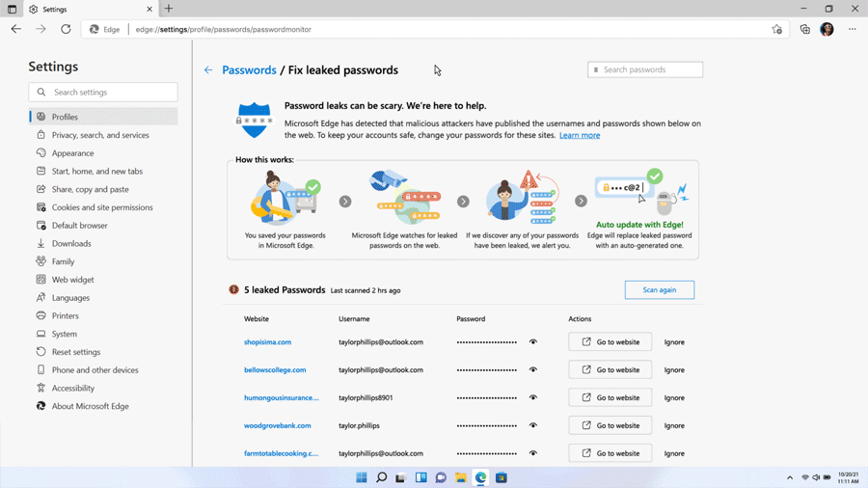Open Edge Settings and more ellipsis menu

(x=852, y=29)
